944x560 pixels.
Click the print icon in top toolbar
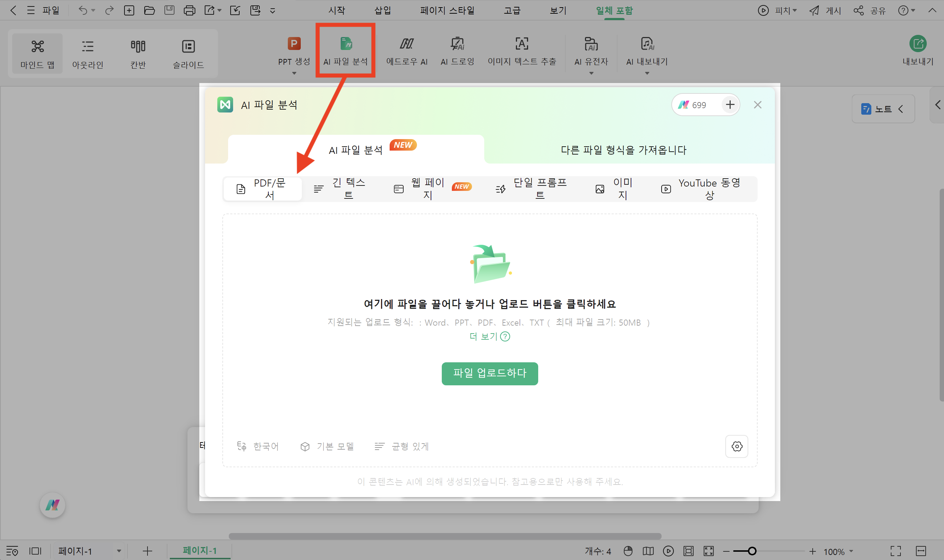click(x=189, y=10)
